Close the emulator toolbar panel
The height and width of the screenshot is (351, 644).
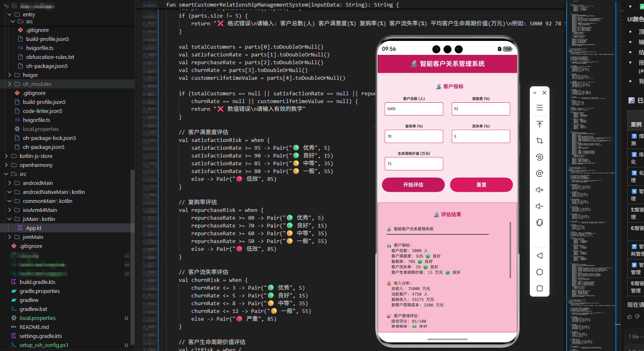pos(545,93)
